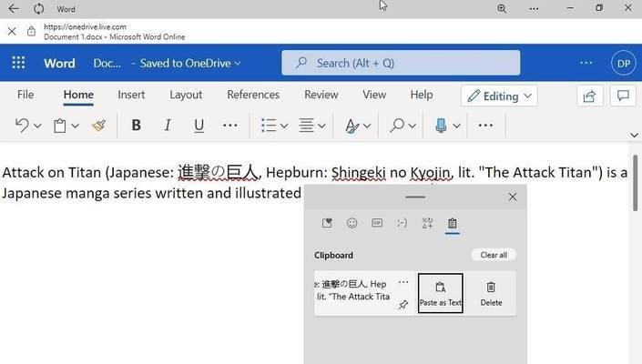Close the clipboard panel
Screen dimensions: 642x364
(512, 197)
